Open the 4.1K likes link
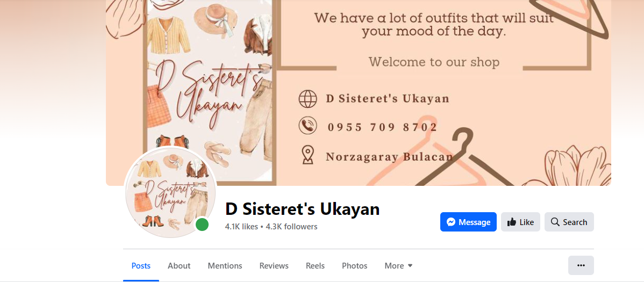 click(x=241, y=227)
